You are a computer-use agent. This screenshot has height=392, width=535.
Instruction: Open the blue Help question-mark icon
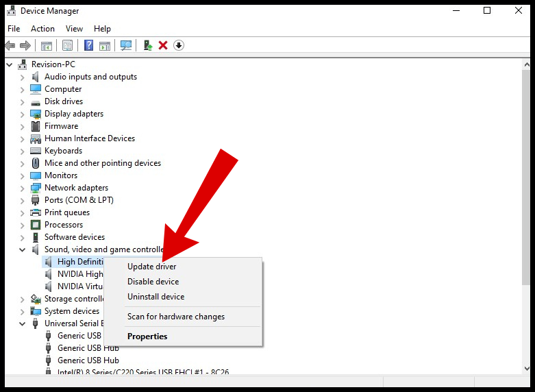(89, 45)
